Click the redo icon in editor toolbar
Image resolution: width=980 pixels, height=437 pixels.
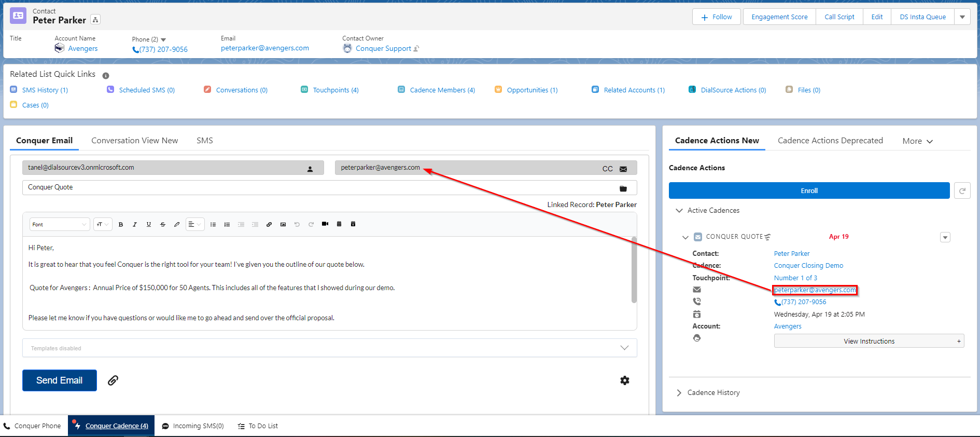(x=311, y=224)
